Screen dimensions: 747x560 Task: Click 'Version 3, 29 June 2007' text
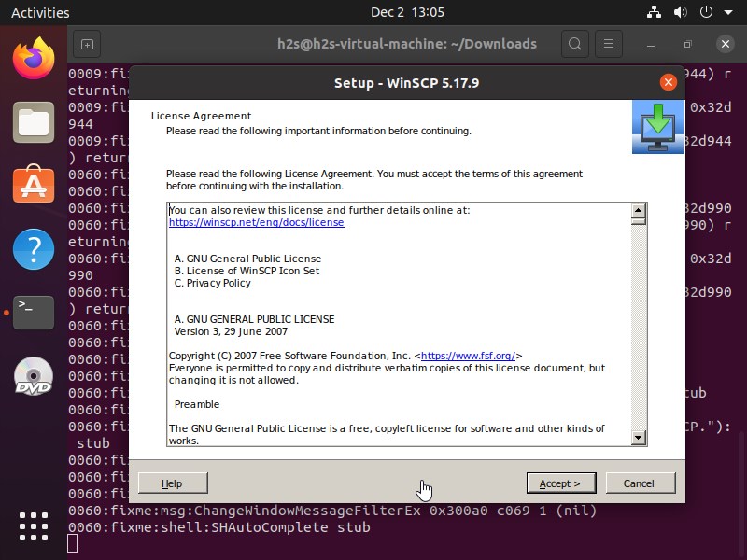[231, 331]
